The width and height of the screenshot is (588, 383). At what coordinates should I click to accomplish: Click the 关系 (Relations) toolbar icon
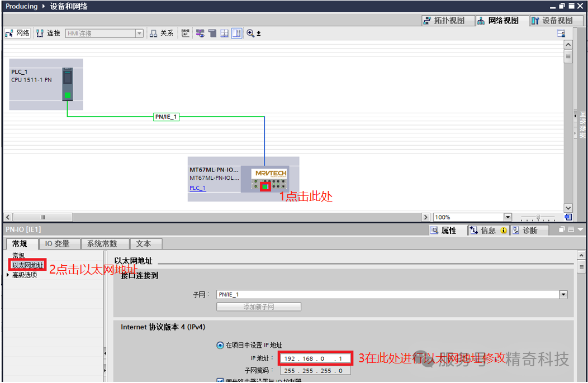point(162,33)
